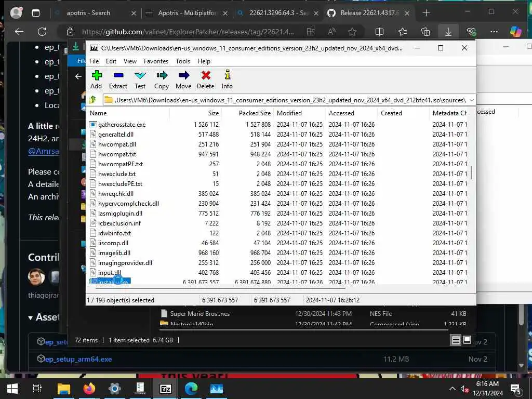This screenshot has height=399, width=532.
Task: Open the Help menu in 7-Zip
Action: (x=204, y=61)
